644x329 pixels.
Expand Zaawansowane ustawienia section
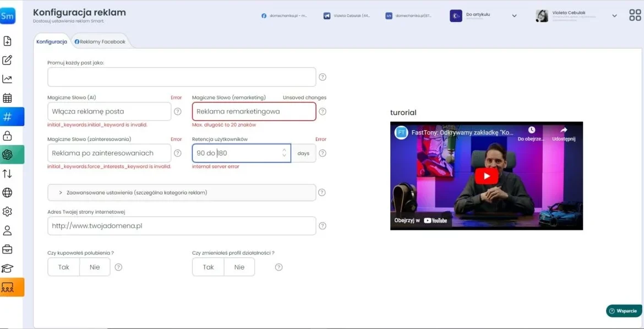pos(182,193)
